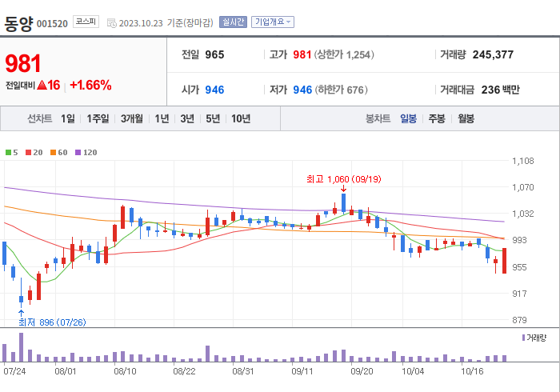Select the 5년 line chart period
This screenshot has width=560, height=392.
[213, 118]
